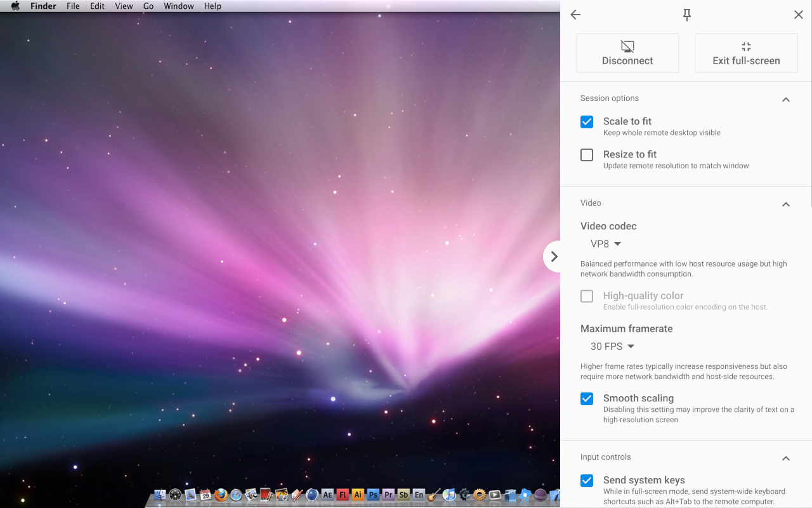Screen dimensions: 812x508
Task: Enable Resize to fit
Action: pyautogui.click(x=586, y=154)
